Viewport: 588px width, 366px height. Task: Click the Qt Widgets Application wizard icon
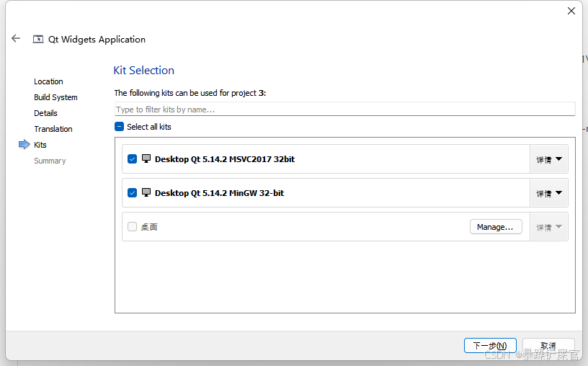point(38,39)
